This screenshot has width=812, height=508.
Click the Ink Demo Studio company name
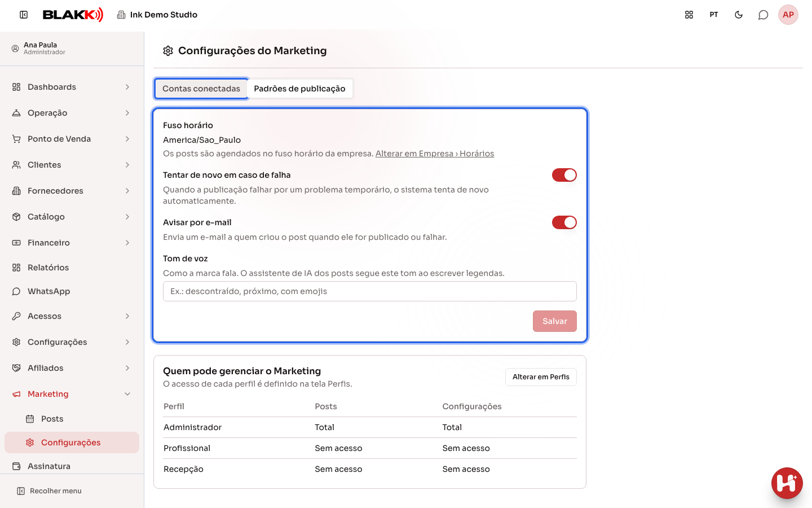164,15
